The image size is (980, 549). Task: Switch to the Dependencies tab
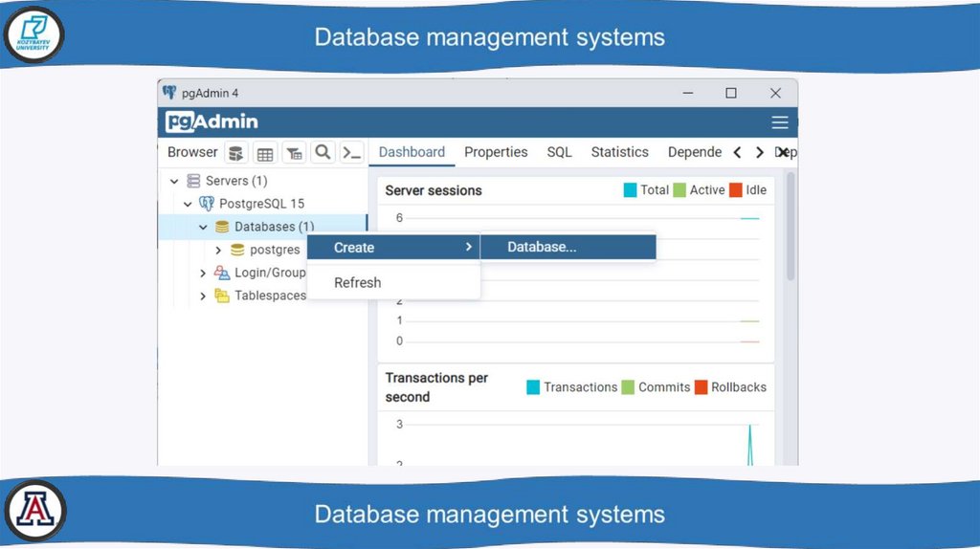pyautogui.click(x=695, y=152)
